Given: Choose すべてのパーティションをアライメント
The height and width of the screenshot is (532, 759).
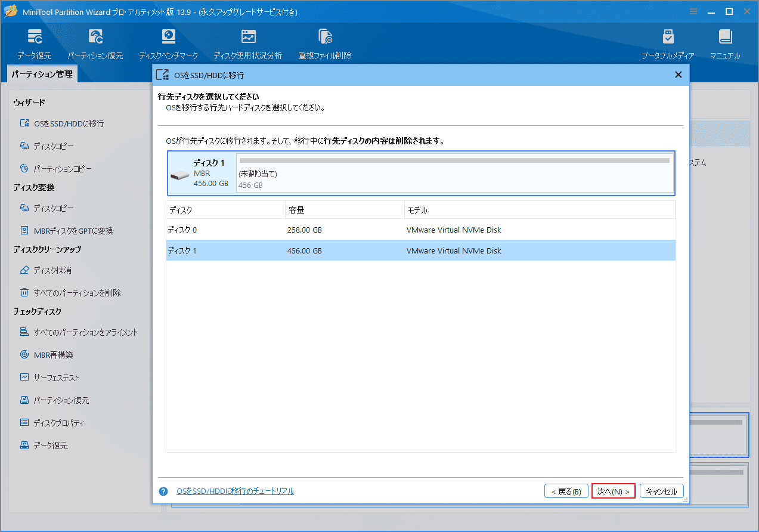Looking at the screenshot, I should click(79, 332).
